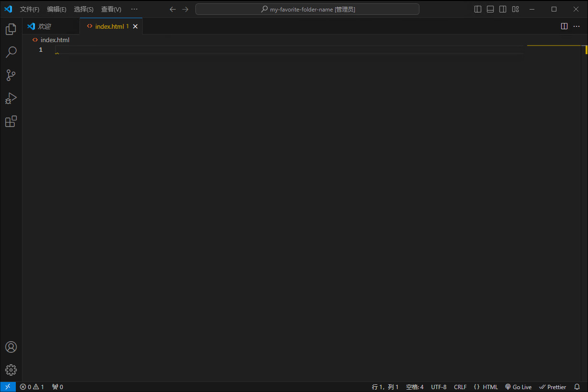This screenshot has height=392, width=588.
Task: Open the 文件(F) menu
Action: click(x=30, y=9)
